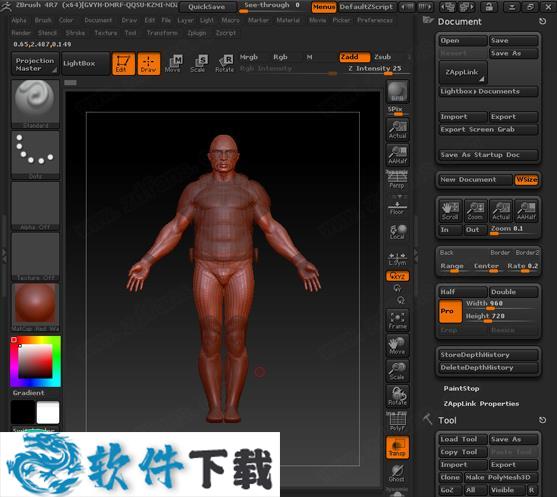Viewport: 557px width, 497px height.
Task: Click the Zoom icon in Document panel
Action: [x=476, y=211]
